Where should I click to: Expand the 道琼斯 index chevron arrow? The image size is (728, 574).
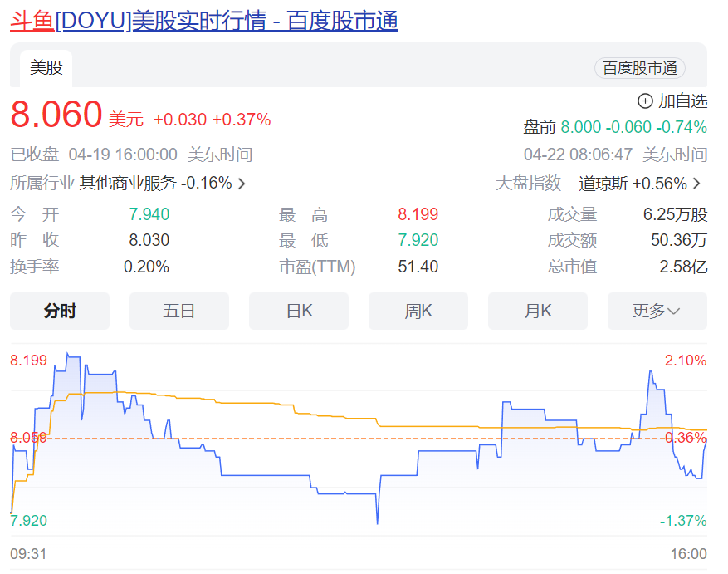(696, 184)
